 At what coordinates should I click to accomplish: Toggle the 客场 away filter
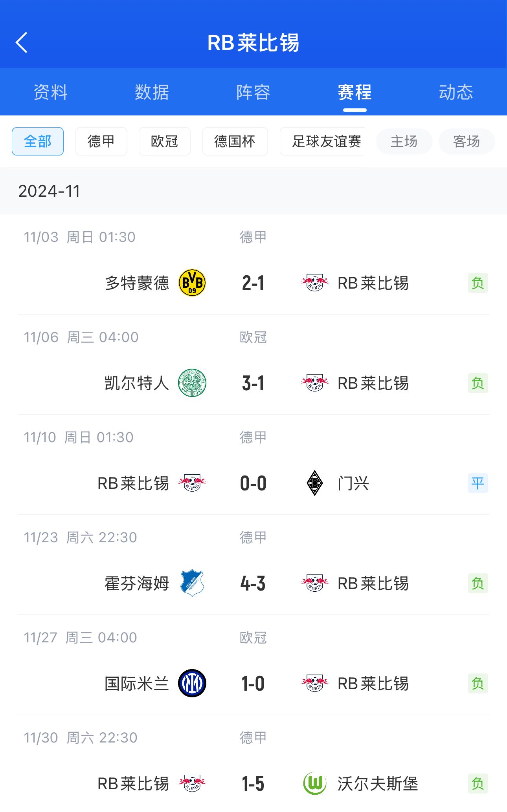click(x=467, y=141)
